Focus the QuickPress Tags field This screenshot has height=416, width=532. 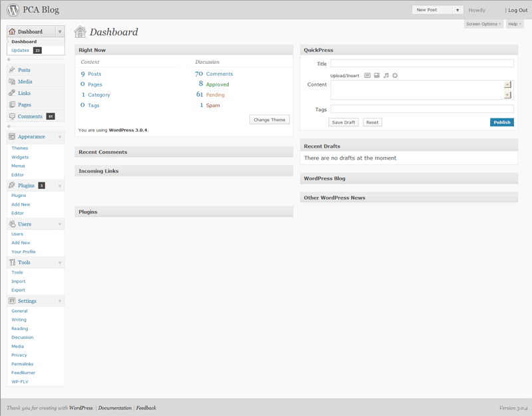point(422,109)
